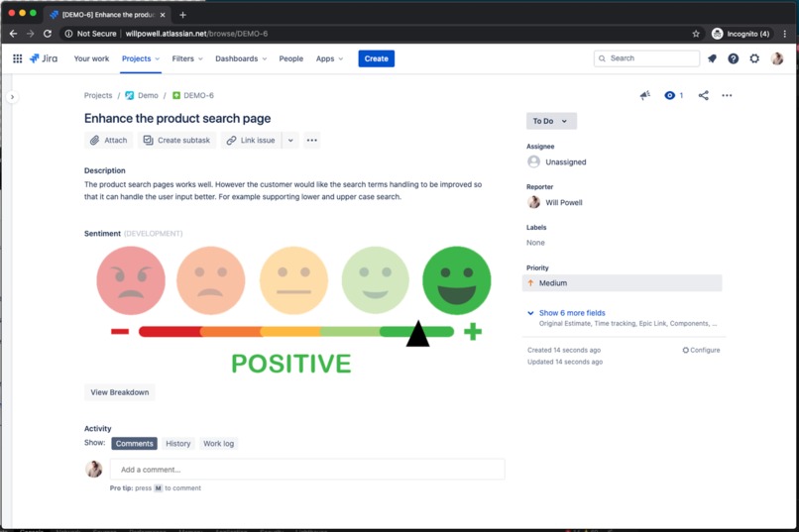Click the browser back arrow
This screenshot has width=799, height=532.
tap(13, 34)
